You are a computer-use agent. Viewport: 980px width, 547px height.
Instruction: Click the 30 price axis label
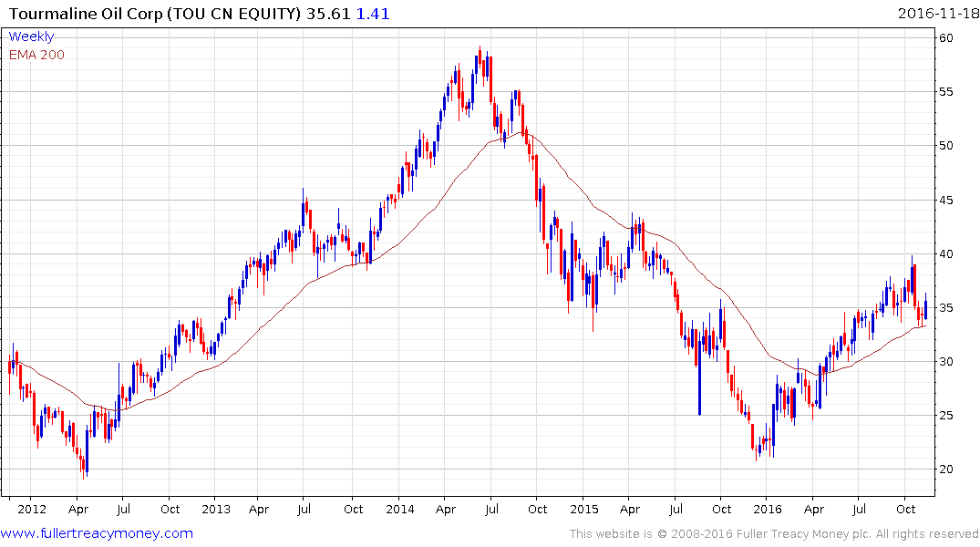pos(946,361)
